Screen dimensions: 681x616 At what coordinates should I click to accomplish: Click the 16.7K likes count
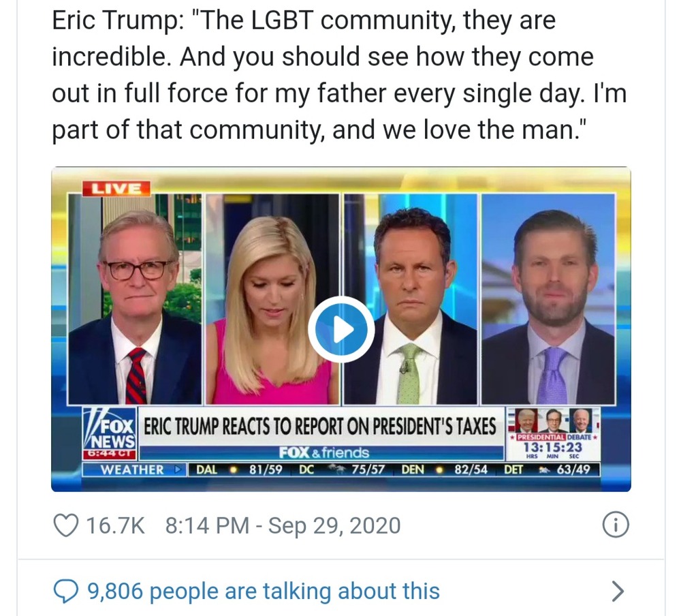coord(115,525)
